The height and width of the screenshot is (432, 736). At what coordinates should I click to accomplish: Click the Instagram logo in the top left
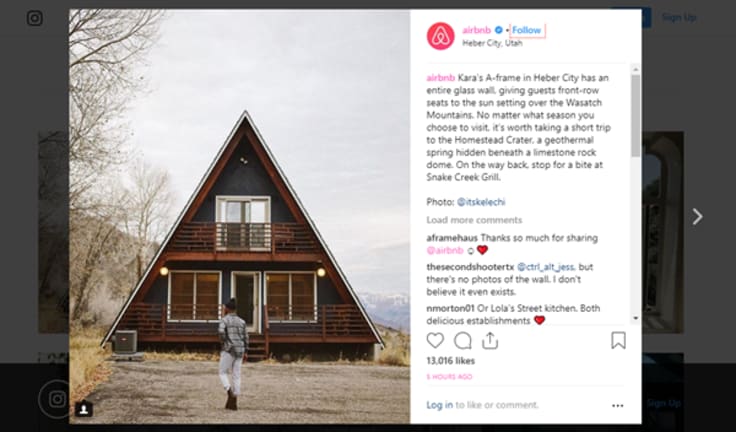[35, 18]
